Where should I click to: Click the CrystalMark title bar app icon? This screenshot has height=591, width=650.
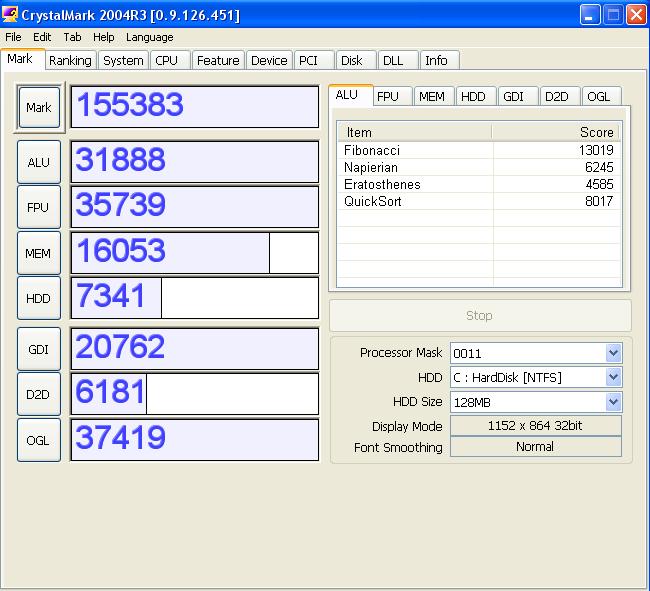[10, 15]
